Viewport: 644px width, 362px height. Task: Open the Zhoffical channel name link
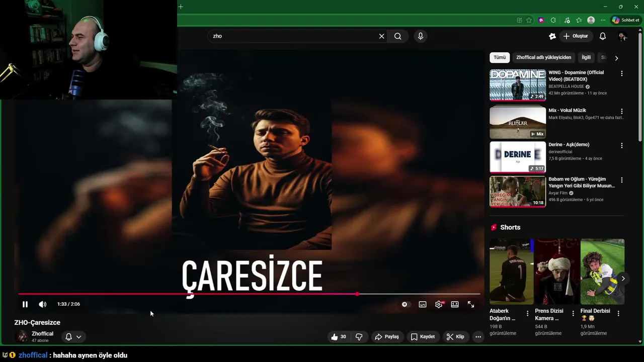coord(42,334)
